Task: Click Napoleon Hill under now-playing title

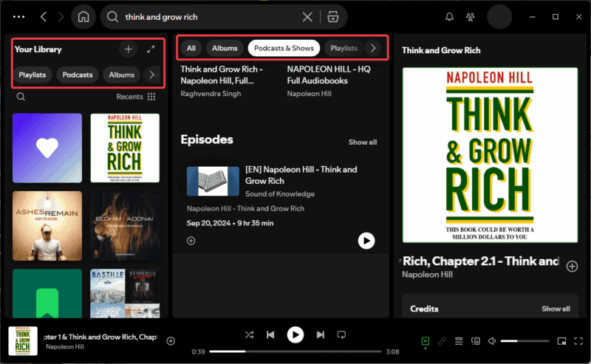Action: point(65,347)
